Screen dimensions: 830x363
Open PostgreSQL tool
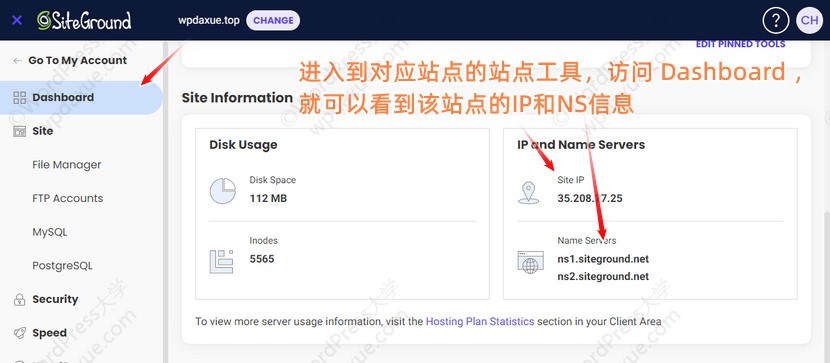tap(62, 266)
